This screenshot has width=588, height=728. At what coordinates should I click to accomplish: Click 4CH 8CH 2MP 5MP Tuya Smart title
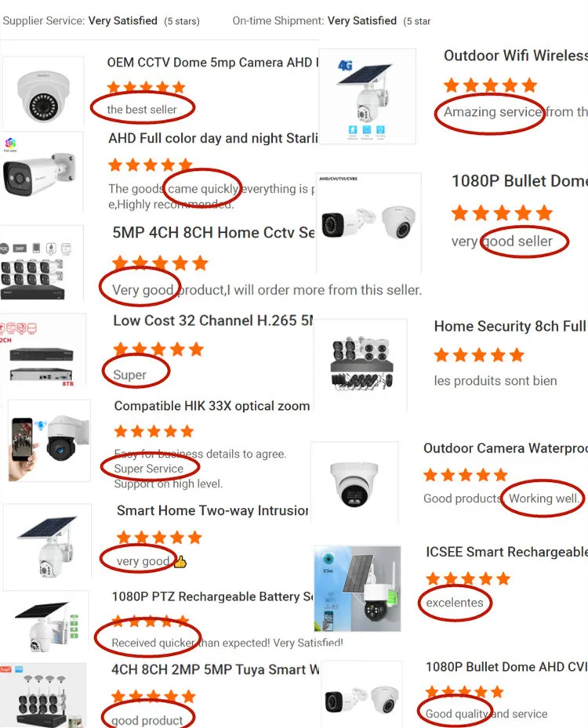(216, 669)
